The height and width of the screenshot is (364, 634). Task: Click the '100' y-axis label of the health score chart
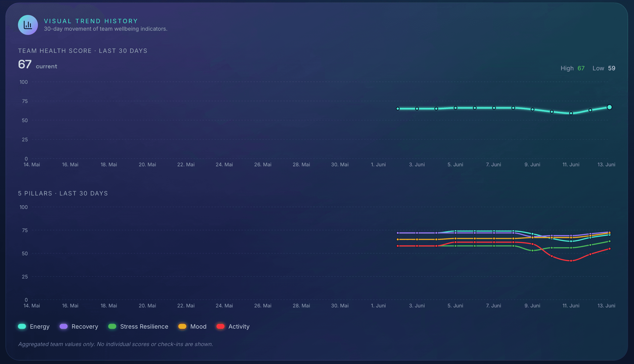coord(24,82)
